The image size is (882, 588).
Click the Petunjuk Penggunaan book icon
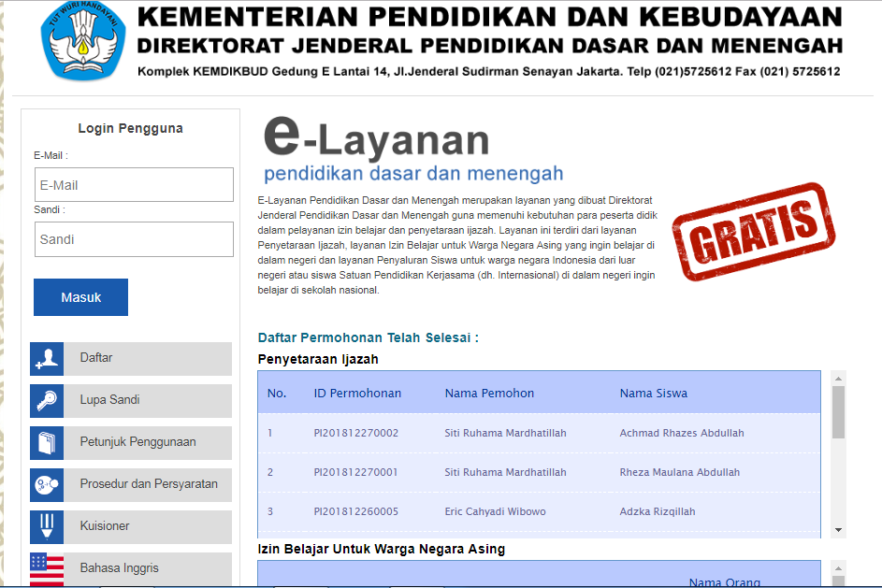coord(47,443)
